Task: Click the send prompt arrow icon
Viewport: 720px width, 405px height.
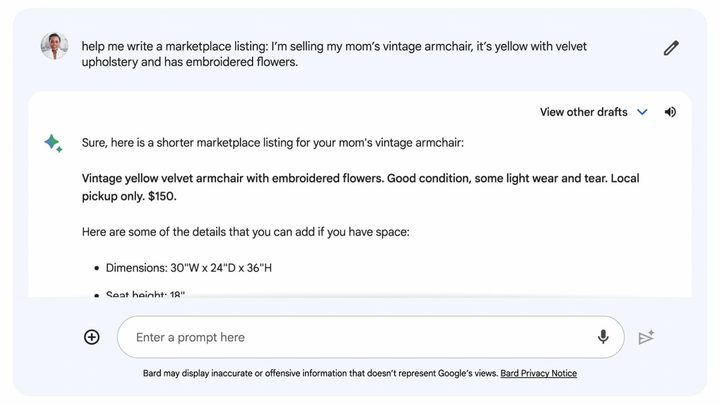Action: tap(646, 338)
